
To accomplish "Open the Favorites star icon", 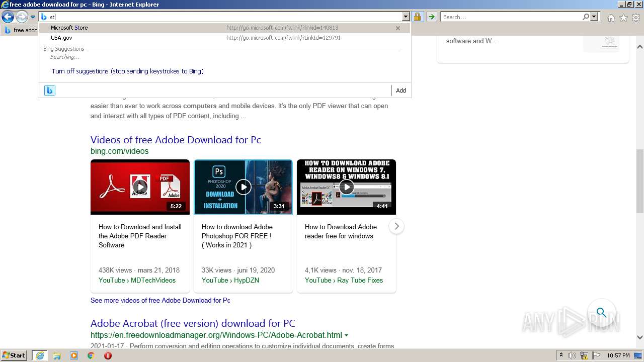I will 623,18.
